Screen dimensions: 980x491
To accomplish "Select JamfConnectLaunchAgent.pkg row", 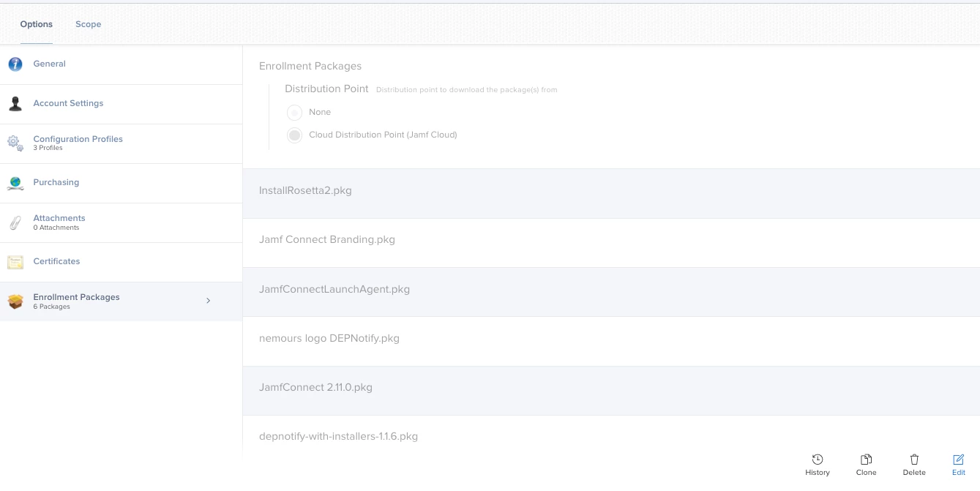I will [611, 292].
